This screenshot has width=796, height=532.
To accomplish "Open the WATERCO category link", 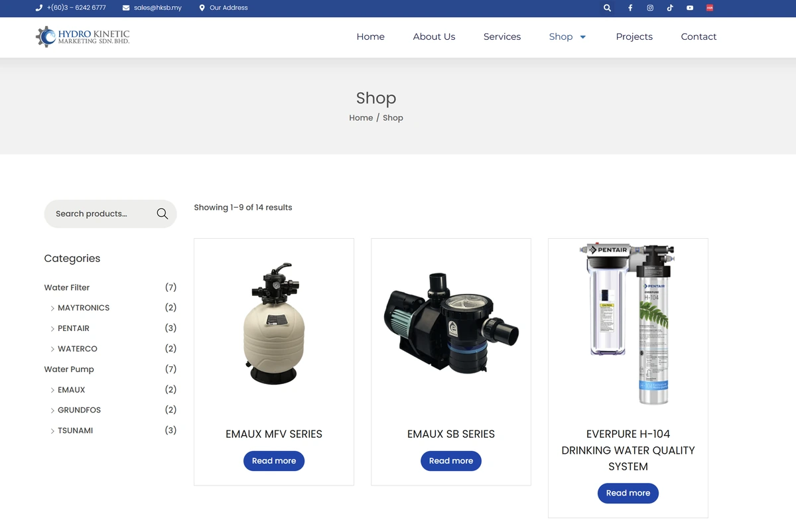I will pyautogui.click(x=78, y=349).
